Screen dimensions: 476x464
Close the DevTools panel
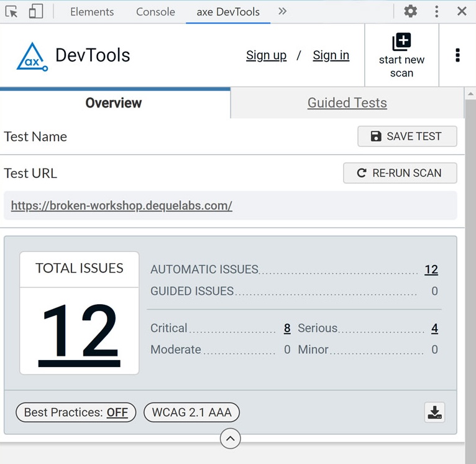(x=462, y=12)
